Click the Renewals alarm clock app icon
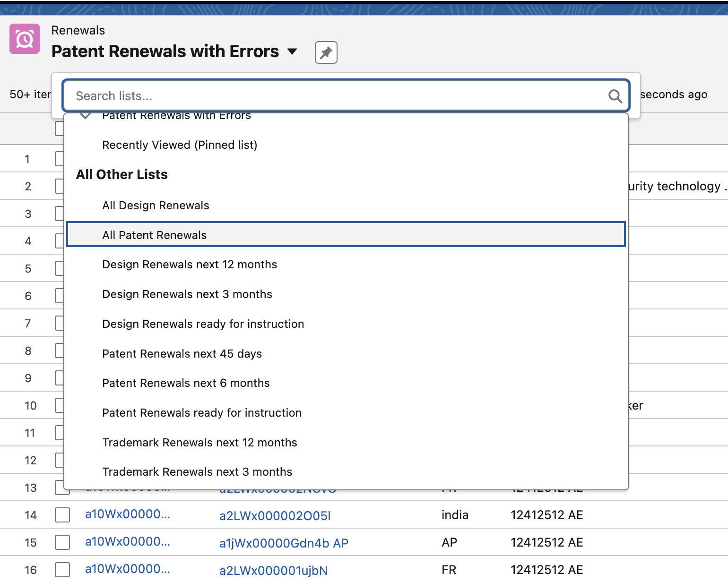 (25, 39)
